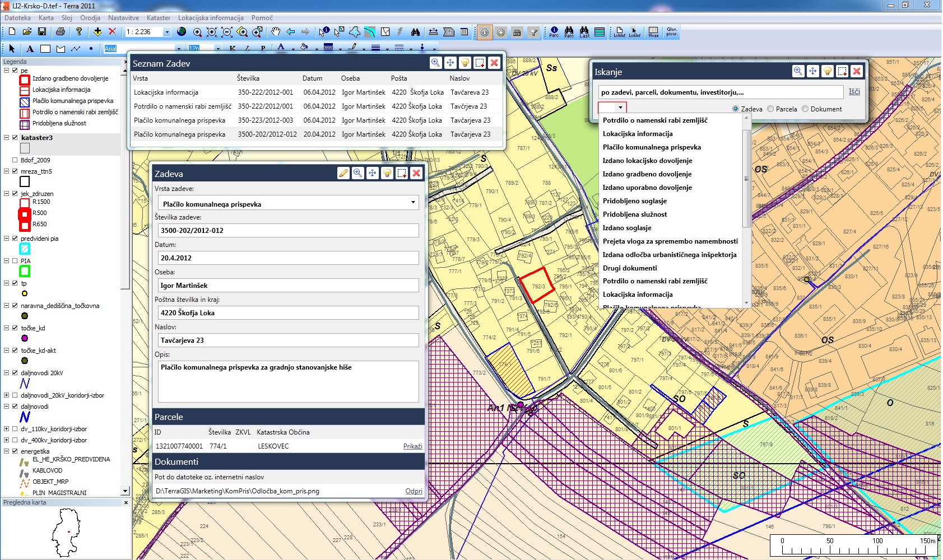Click the funnel filter icon
Viewport: 943px width, 560px height.
533,32
